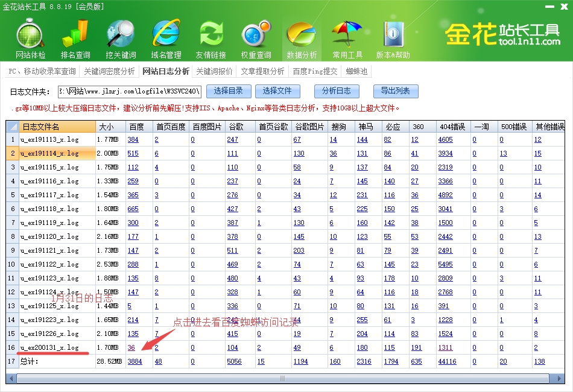Open the 域名管理 domain management tool

(x=166, y=38)
